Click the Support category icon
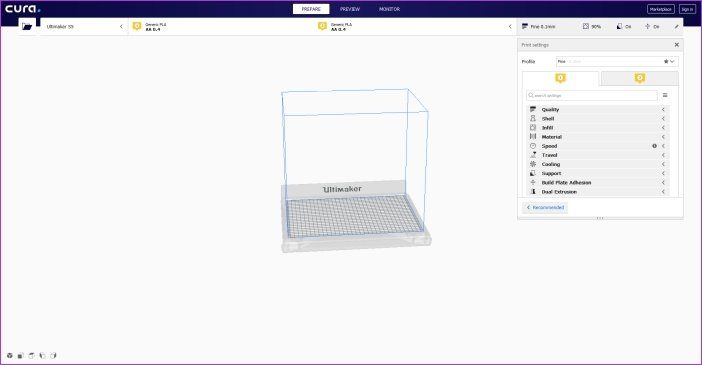Image resolution: width=702 pixels, height=365 pixels. [533, 173]
